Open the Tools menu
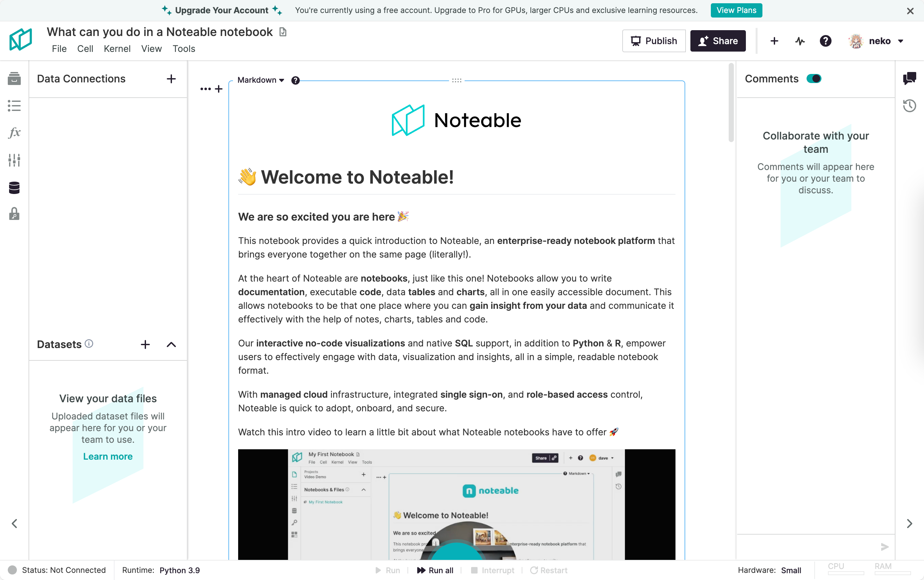The width and height of the screenshot is (924, 580). point(183,49)
